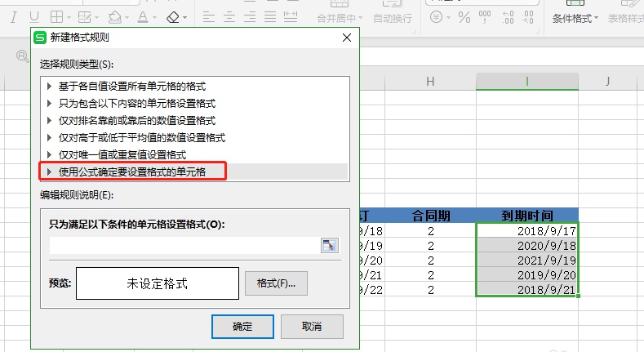The image size is (644, 352).
Task: Click into the formula condition input field
Action: [x=184, y=246]
